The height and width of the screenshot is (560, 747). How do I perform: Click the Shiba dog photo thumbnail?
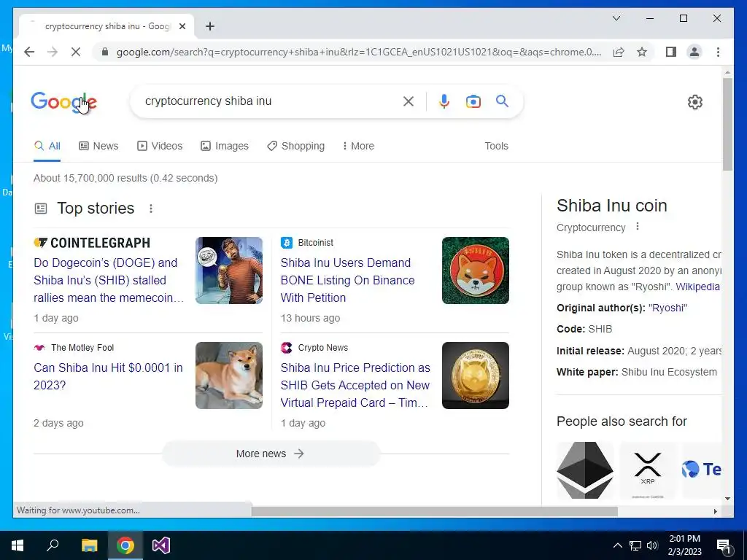(228, 376)
